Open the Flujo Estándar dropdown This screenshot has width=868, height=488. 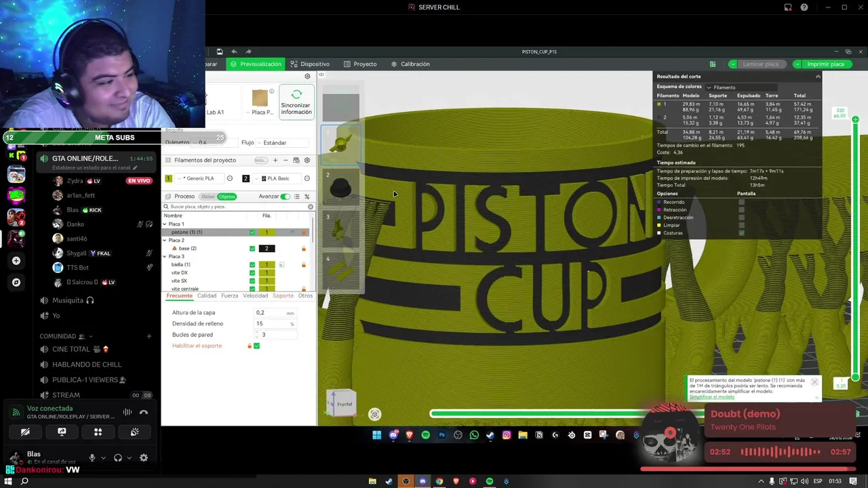coord(281,142)
